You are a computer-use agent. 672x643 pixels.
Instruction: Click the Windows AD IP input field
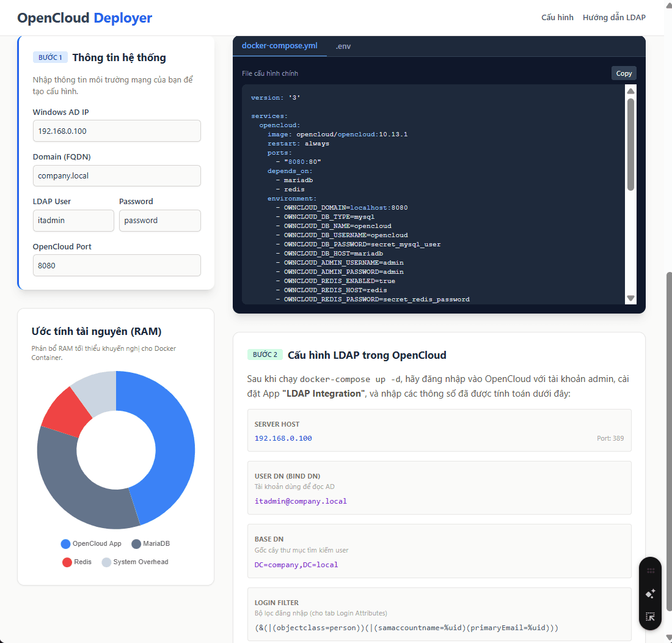pyautogui.click(x=117, y=131)
